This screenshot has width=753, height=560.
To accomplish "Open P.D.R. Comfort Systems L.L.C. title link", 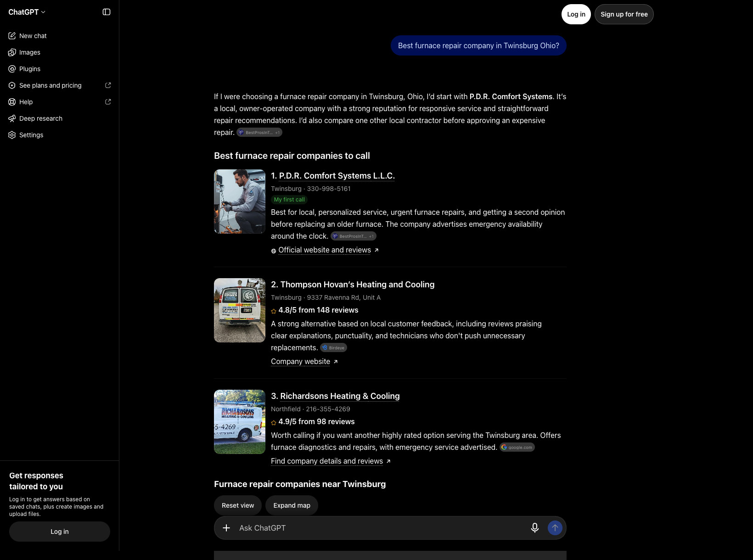I will tap(337, 176).
